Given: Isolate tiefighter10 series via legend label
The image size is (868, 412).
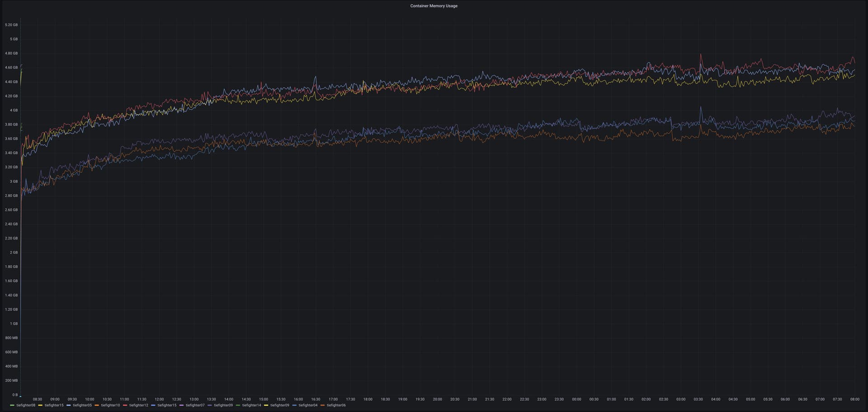Looking at the screenshot, I should pyautogui.click(x=110, y=405).
